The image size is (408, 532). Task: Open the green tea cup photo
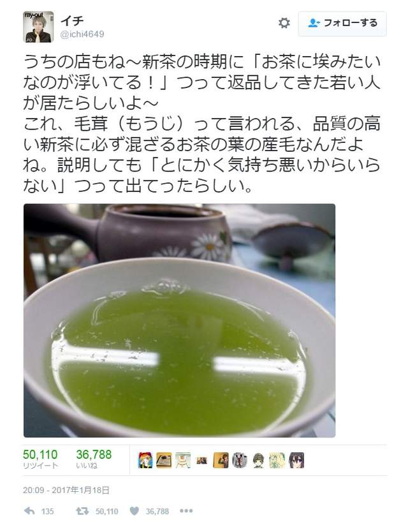(179, 320)
